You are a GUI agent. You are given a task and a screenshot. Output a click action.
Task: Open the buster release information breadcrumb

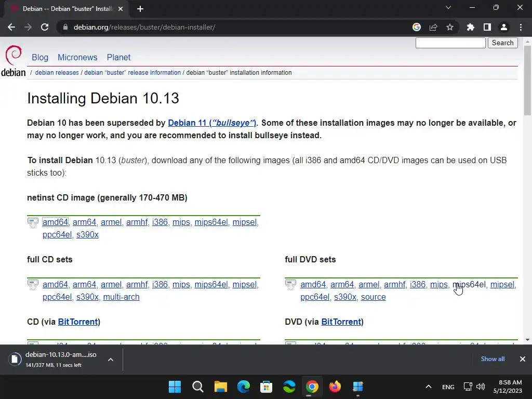(x=132, y=73)
